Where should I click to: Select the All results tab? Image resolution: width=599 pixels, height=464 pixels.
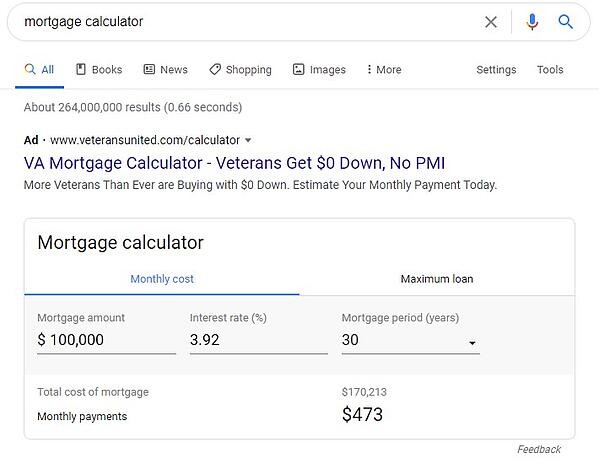(x=39, y=70)
